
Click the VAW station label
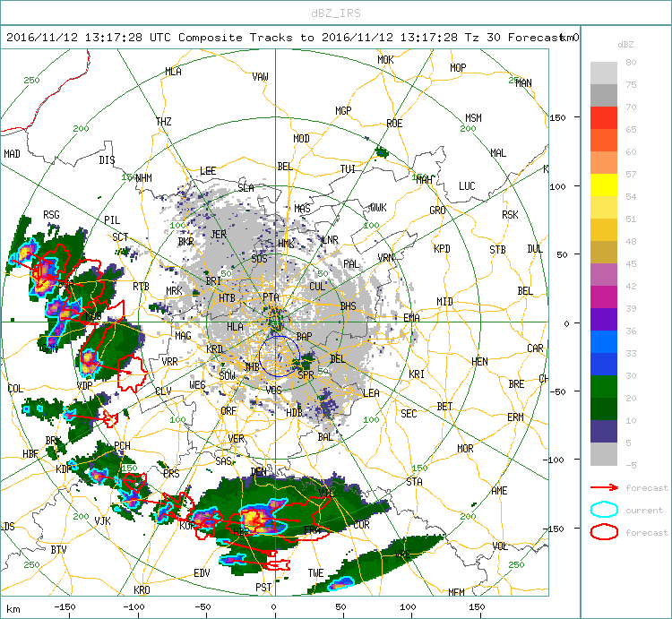pos(260,77)
